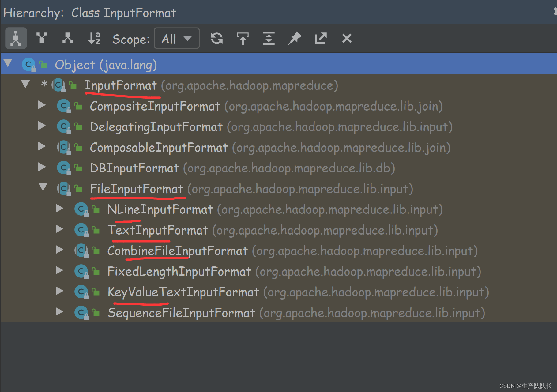
Task: Click class icon beside DelegatingInputFormat
Action: (x=64, y=126)
